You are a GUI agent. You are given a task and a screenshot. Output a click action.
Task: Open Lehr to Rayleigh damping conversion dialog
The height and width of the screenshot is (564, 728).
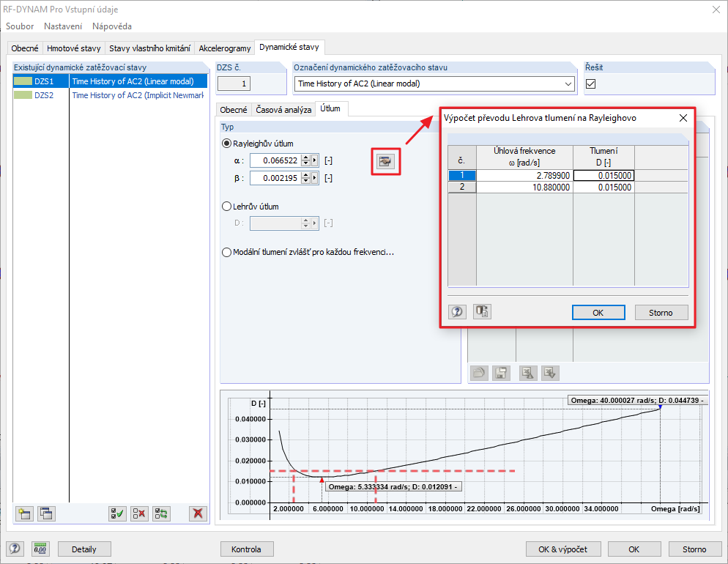coord(385,161)
